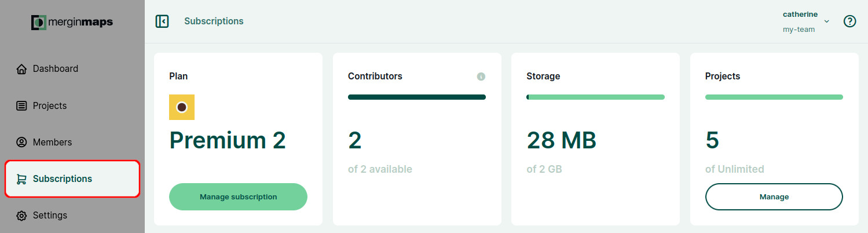This screenshot has width=868, height=233.
Task: Click the 'of 2 available' text
Action: tap(380, 170)
